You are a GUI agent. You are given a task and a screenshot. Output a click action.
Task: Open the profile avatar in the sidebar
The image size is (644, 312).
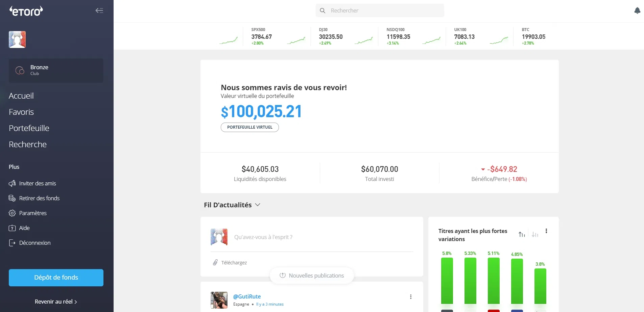pyautogui.click(x=17, y=40)
